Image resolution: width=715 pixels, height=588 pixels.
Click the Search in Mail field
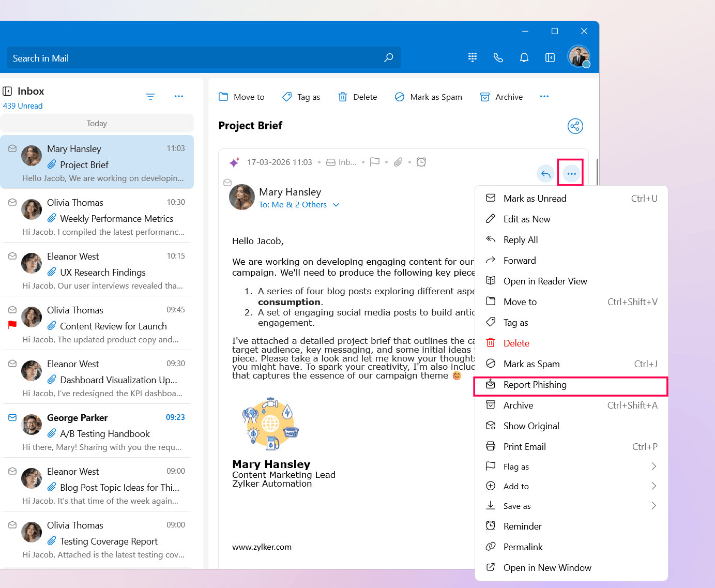point(196,58)
